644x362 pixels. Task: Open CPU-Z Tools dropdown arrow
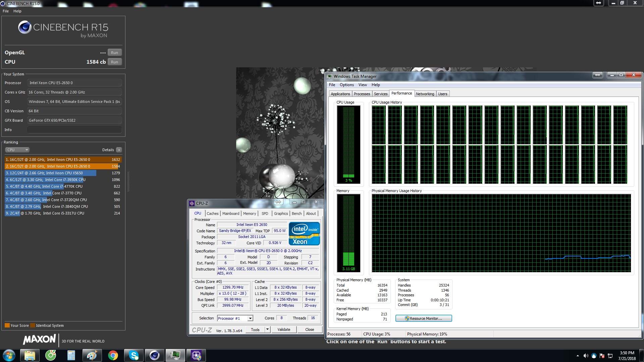(x=267, y=329)
